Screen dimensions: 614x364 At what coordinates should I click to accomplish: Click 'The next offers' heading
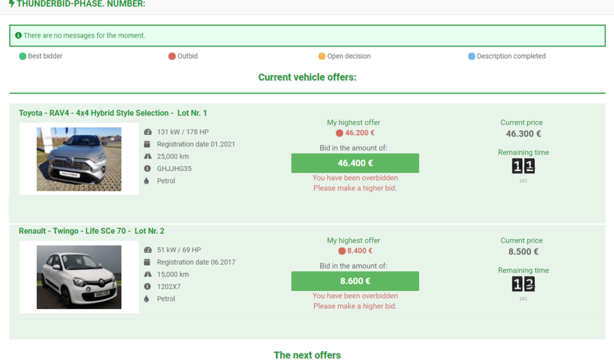click(x=308, y=355)
